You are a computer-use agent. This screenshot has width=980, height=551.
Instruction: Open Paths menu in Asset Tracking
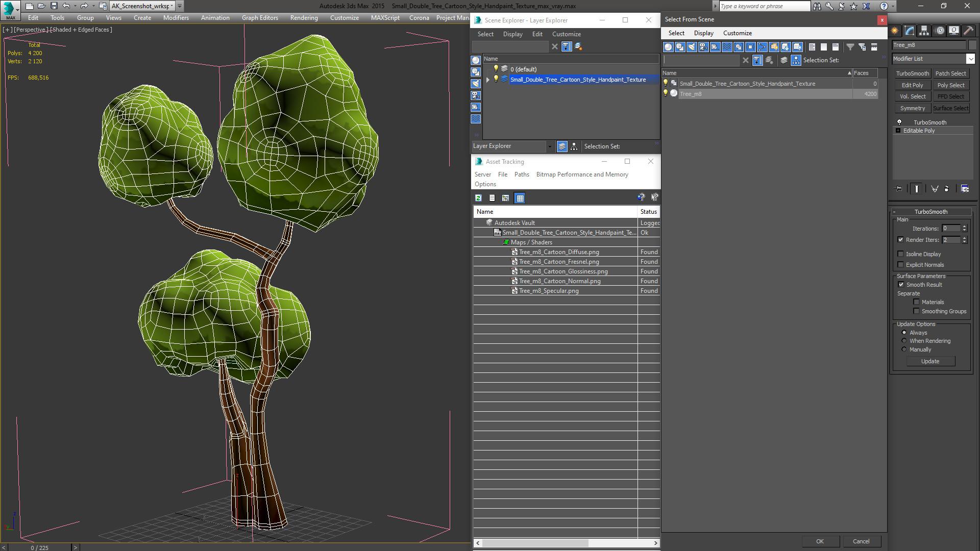pos(522,174)
